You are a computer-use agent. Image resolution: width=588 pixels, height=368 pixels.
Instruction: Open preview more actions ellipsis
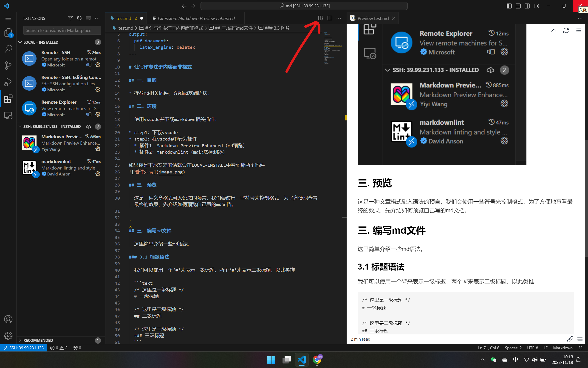(580, 18)
